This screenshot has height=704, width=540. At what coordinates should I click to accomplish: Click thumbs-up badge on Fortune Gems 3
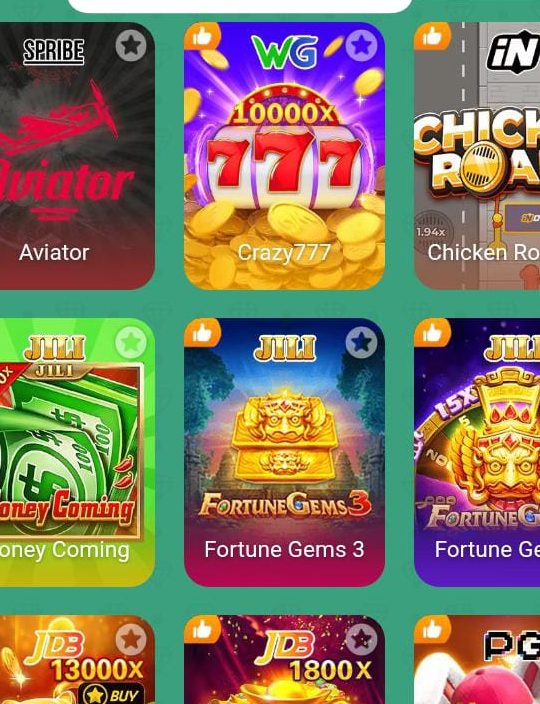[x=202, y=333]
